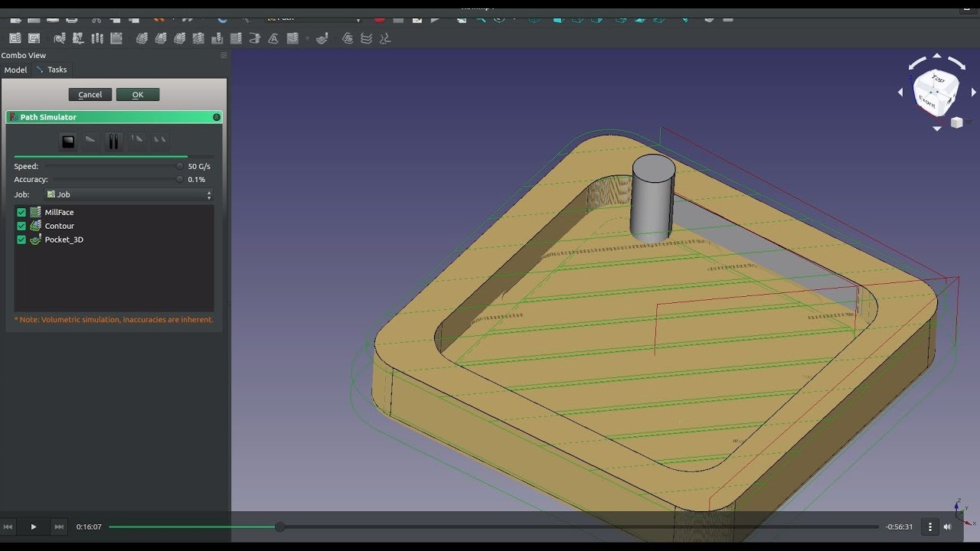Skip to the previous video

click(8, 527)
